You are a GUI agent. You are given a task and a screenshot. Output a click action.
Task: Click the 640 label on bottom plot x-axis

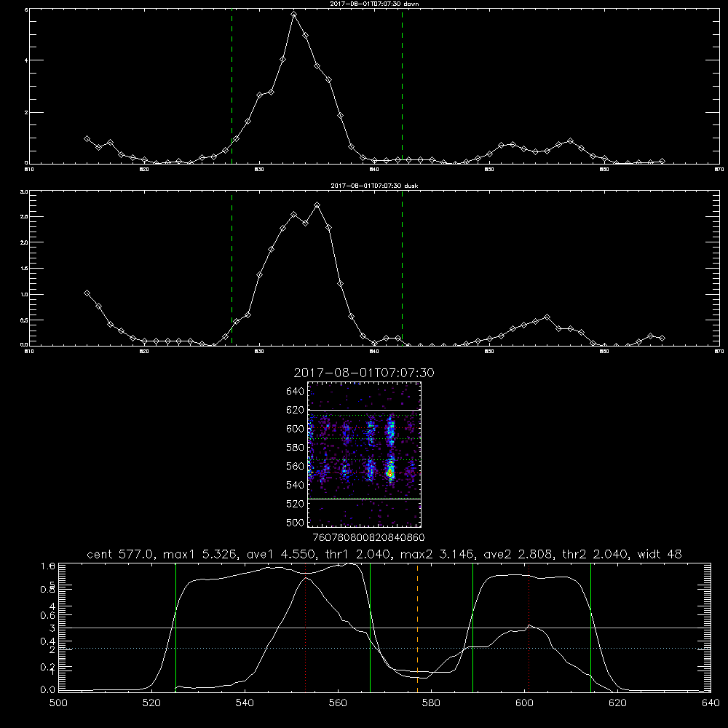pyautogui.click(x=711, y=703)
